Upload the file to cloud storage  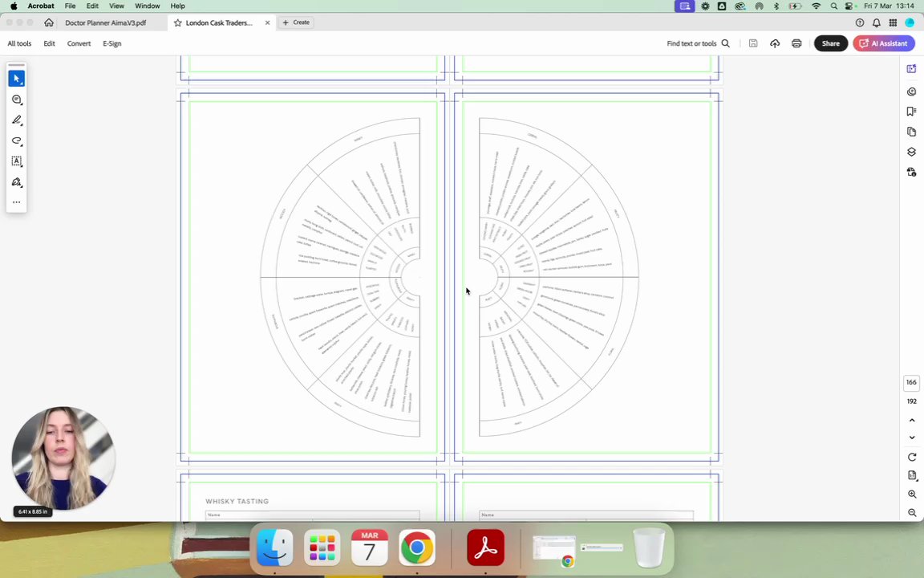pos(775,43)
